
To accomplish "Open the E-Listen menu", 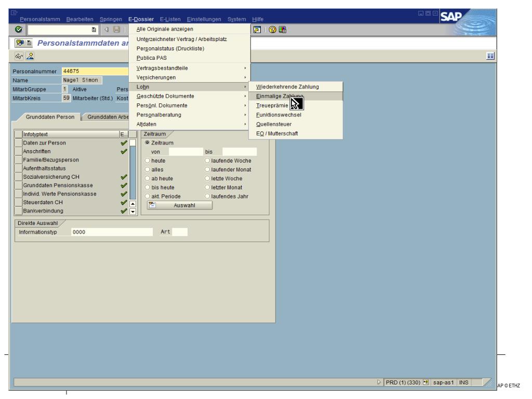I will pyautogui.click(x=170, y=19).
